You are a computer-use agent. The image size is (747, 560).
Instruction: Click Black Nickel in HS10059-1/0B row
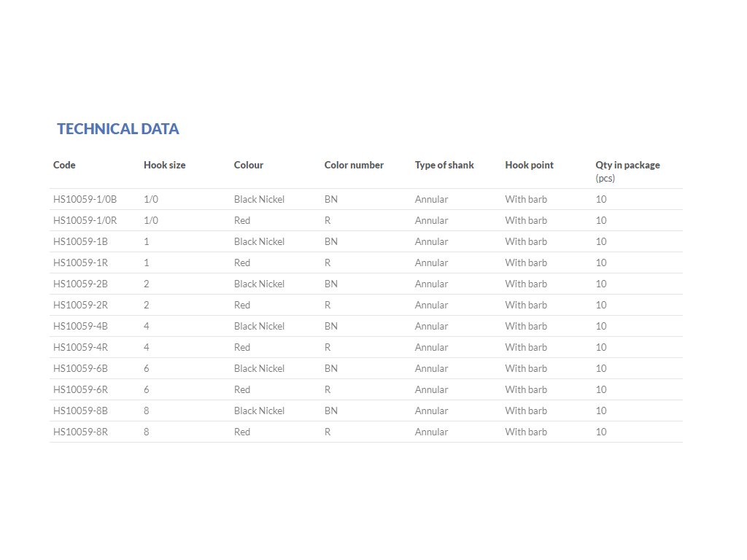259,200
